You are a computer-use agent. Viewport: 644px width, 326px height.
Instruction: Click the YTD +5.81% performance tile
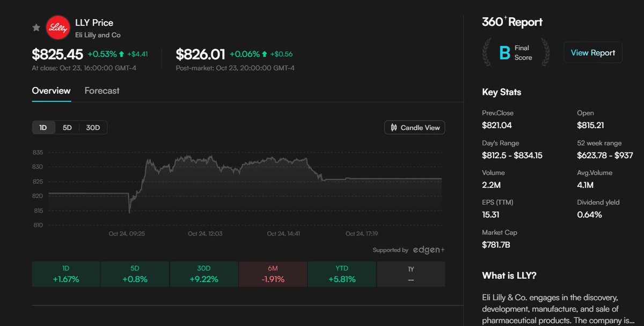pyautogui.click(x=341, y=274)
